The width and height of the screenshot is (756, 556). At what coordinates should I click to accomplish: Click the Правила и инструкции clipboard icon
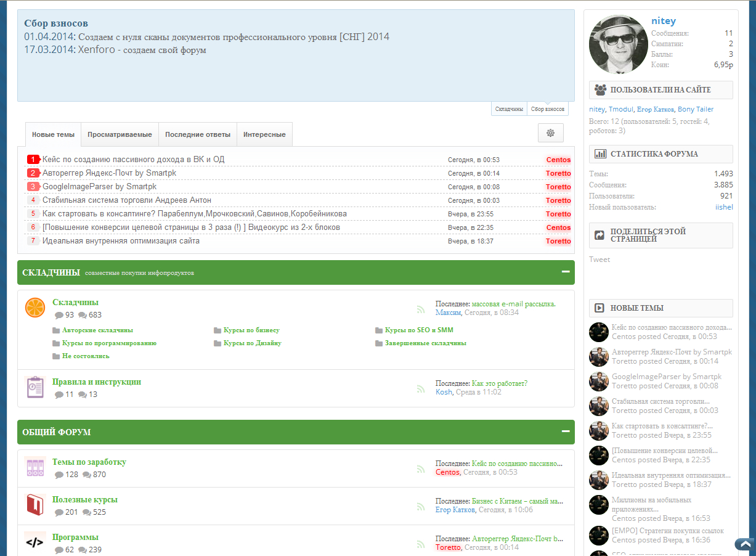(x=35, y=386)
